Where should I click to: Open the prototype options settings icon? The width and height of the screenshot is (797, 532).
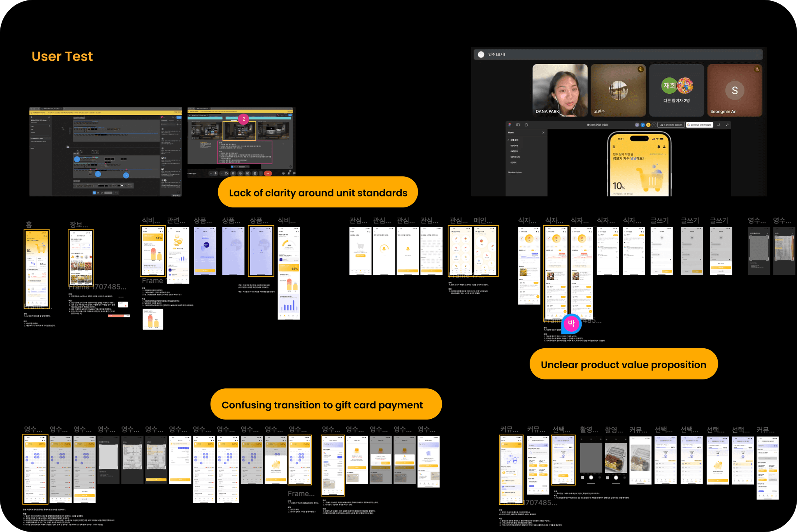point(719,125)
